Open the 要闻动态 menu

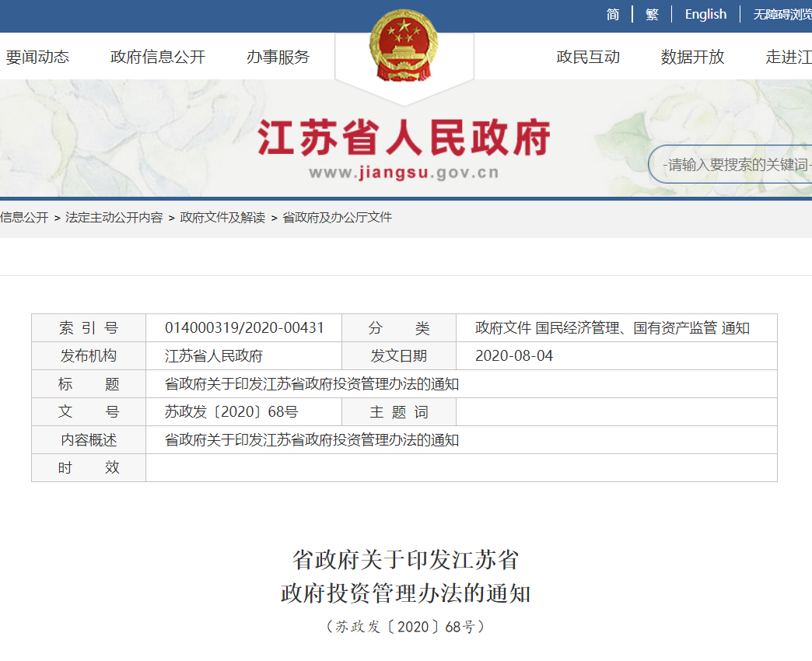pyautogui.click(x=37, y=57)
